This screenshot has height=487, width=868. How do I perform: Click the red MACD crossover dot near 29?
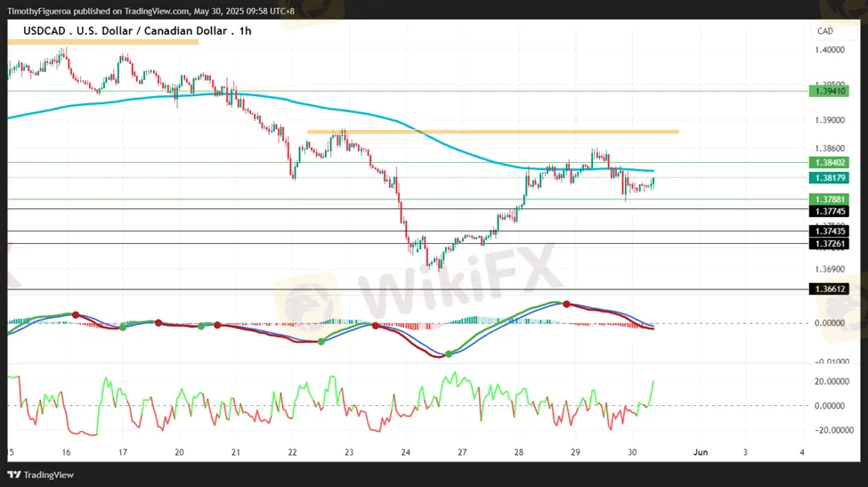[566, 304]
